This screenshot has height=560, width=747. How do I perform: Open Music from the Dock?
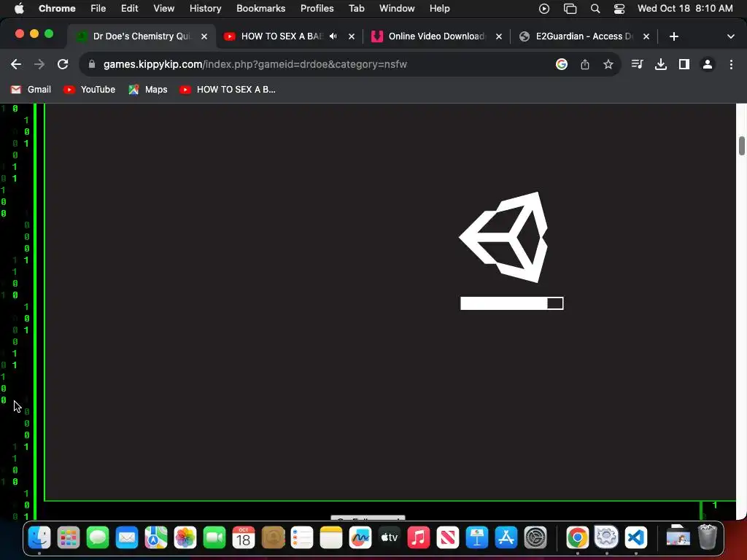point(418,538)
